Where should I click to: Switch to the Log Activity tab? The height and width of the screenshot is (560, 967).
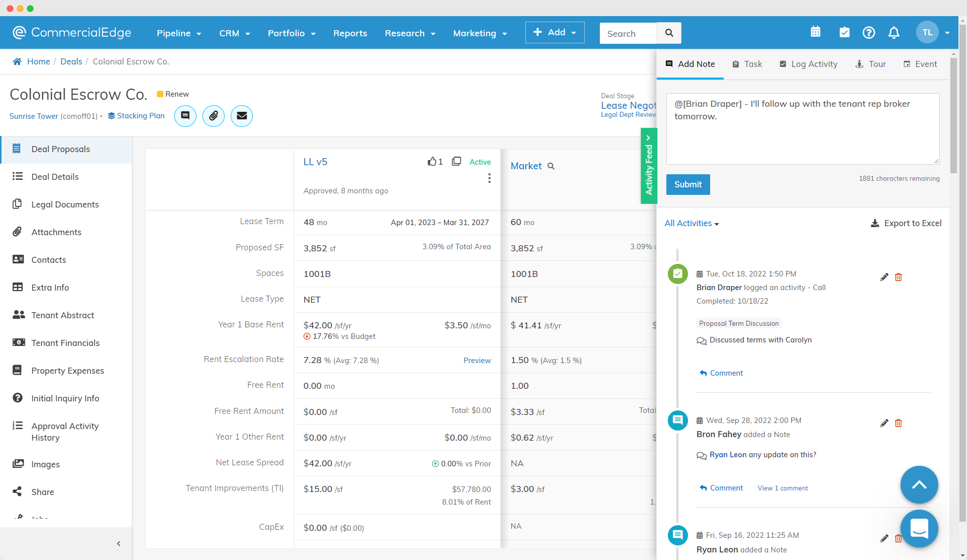[x=808, y=64]
